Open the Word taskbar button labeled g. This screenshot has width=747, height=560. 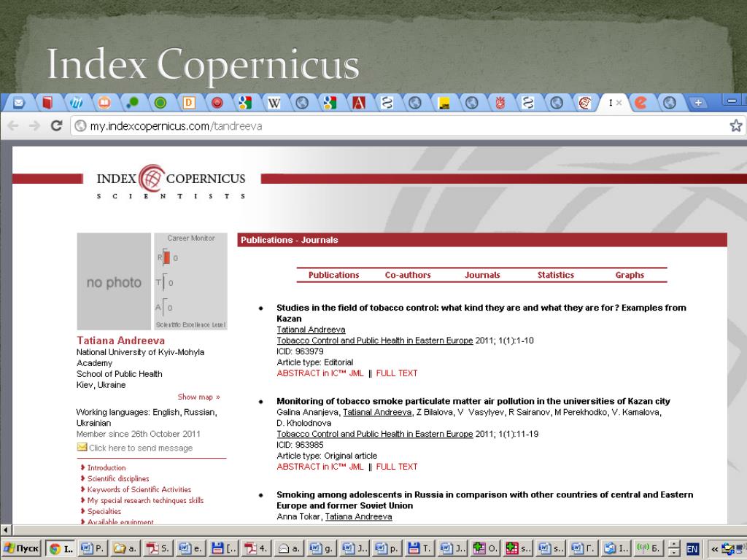click(x=321, y=548)
